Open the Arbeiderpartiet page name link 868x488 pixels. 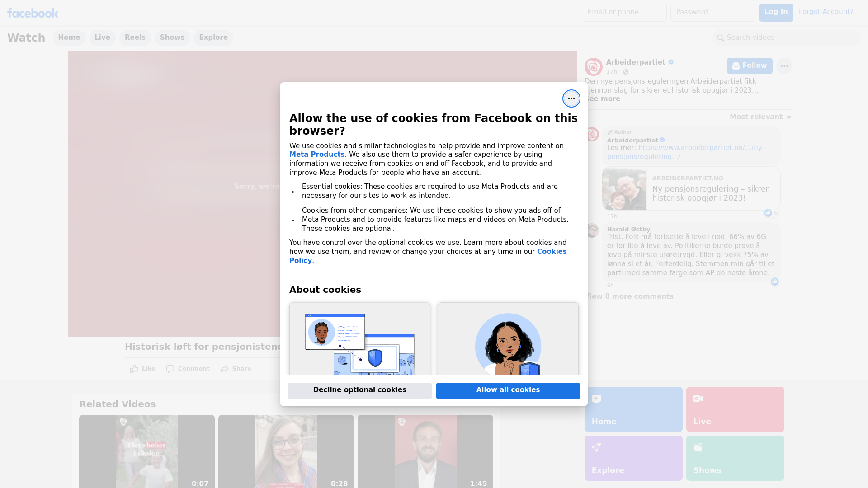click(636, 62)
